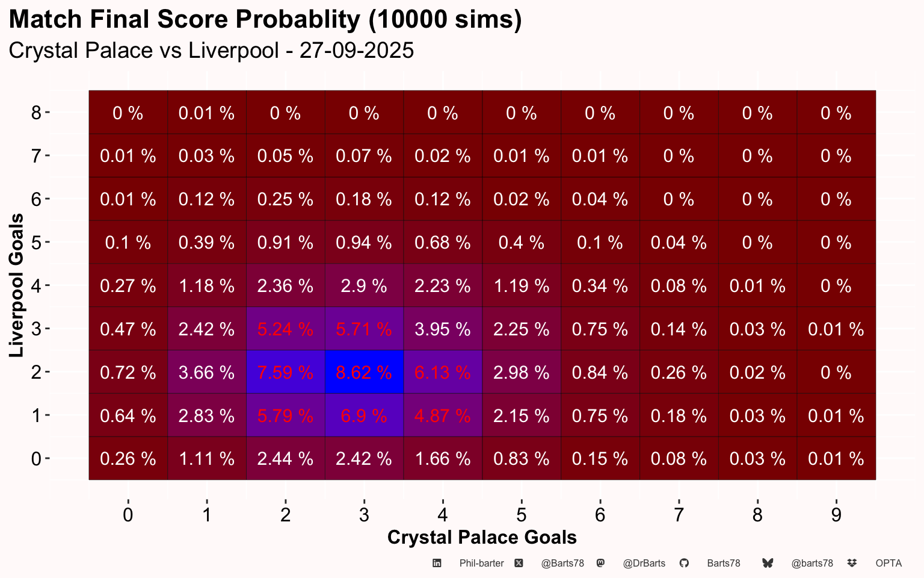Click the Crystal Palace vs Liverpool subtitle
Viewport: 924px width, 578px height.
click(211, 50)
